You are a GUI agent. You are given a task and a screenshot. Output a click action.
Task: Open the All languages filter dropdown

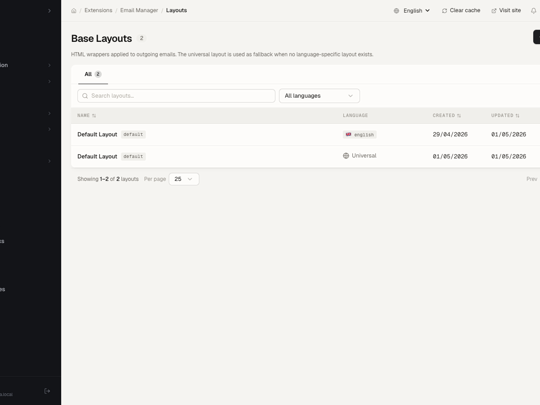tap(319, 96)
